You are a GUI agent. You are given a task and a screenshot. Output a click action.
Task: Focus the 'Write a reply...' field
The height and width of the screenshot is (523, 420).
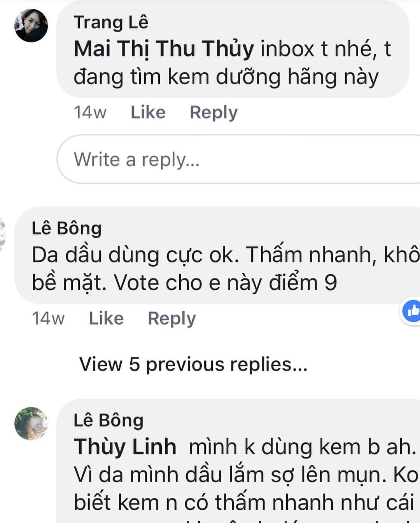[x=233, y=159]
